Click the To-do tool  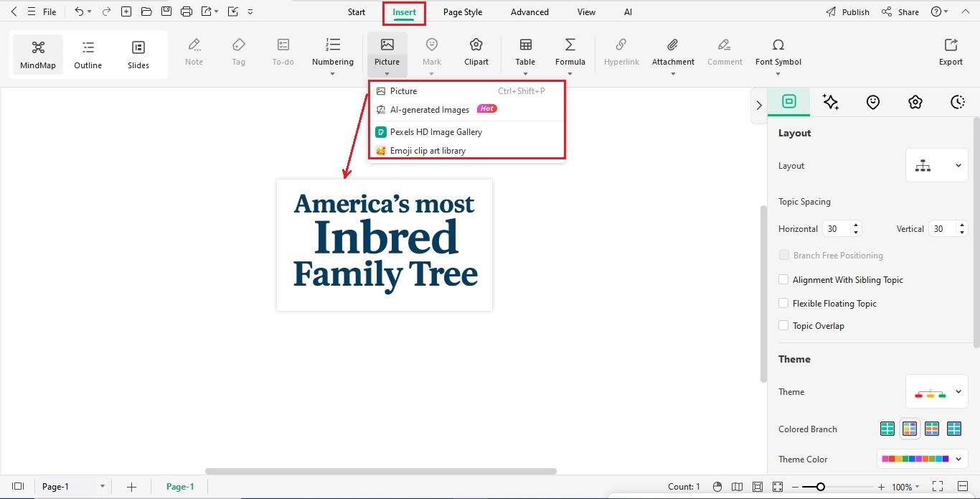click(x=283, y=52)
